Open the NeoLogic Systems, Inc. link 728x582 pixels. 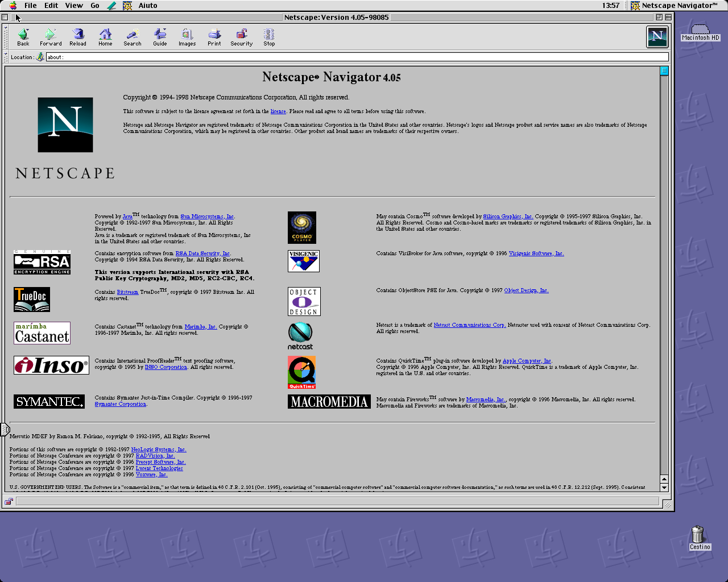(159, 450)
